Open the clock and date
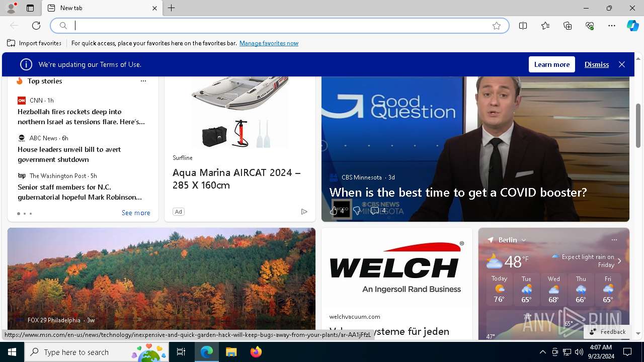Screen dimensions: 644x362 600,352
